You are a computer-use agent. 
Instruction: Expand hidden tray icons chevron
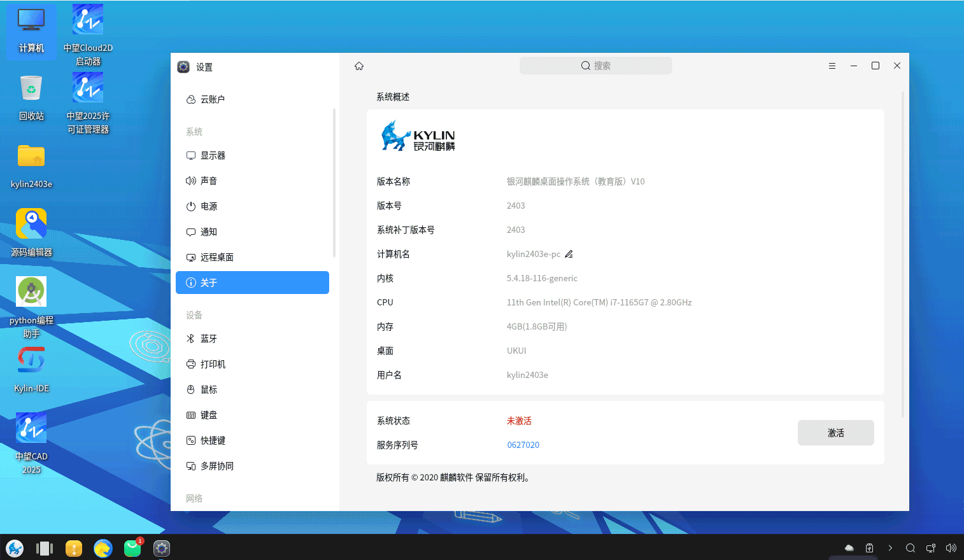click(890, 548)
